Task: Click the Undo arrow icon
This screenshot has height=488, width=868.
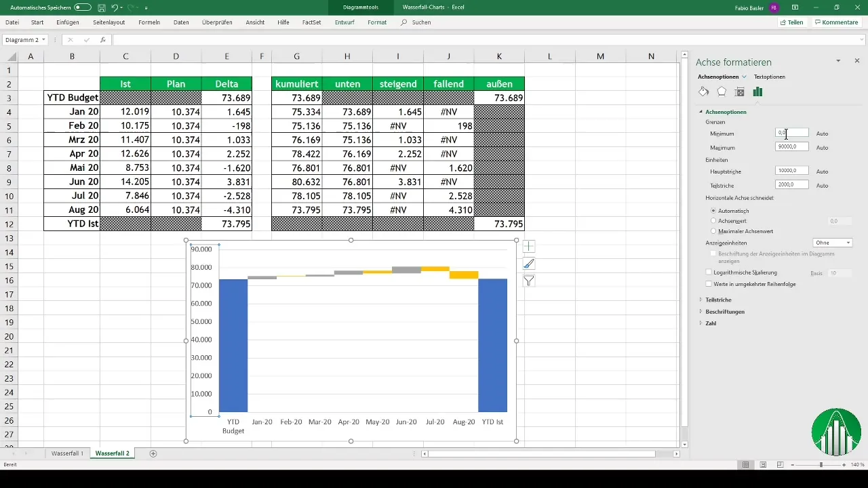Action: pyautogui.click(x=115, y=7)
